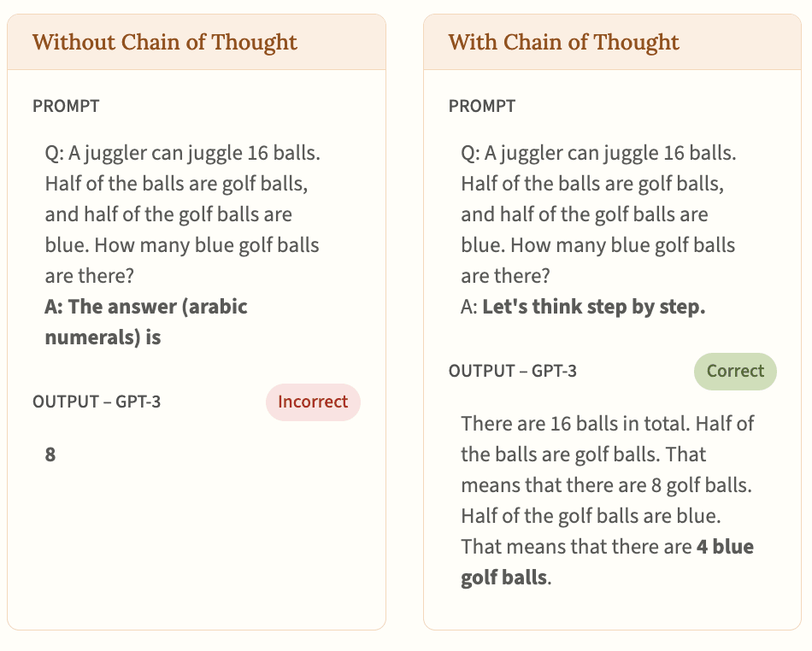The width and height of the screenshot is (812, 651).
Task: Click 'are there?' line in the right prompt
Action: (x=505, y=276)
